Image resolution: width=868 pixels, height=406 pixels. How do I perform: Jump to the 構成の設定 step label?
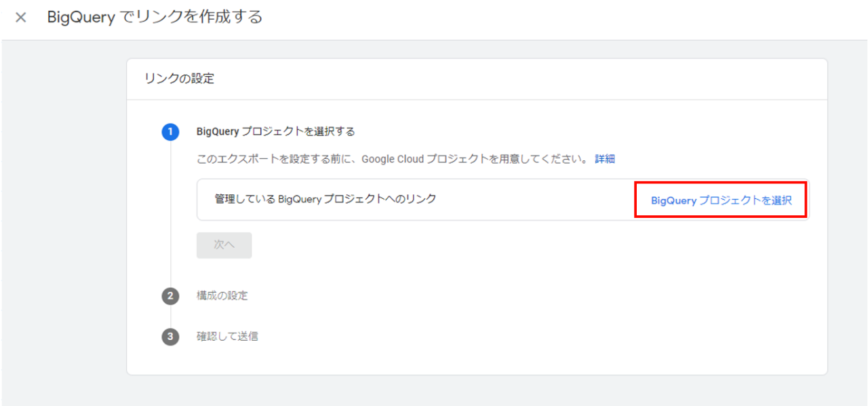pos(222,296)
